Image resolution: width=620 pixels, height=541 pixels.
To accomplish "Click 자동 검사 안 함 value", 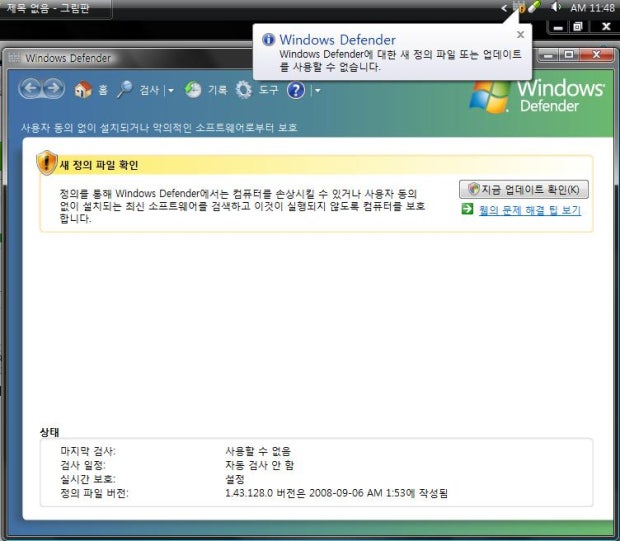I will coord(259,465).
